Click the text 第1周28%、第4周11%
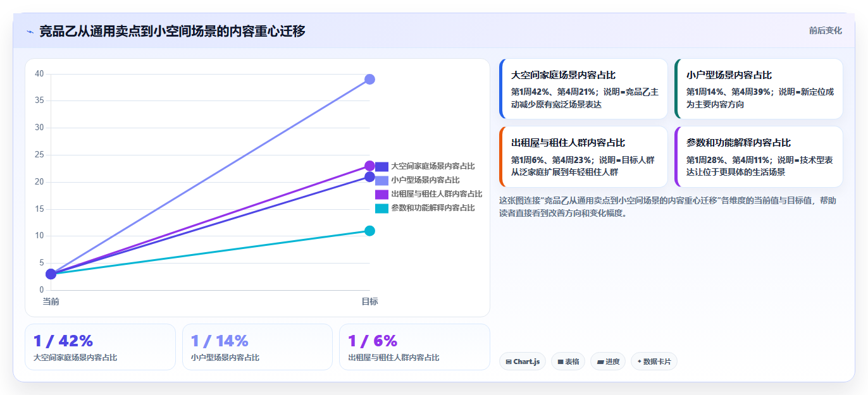This screenshot has height=395, width=868. click(x=728, y=160)
